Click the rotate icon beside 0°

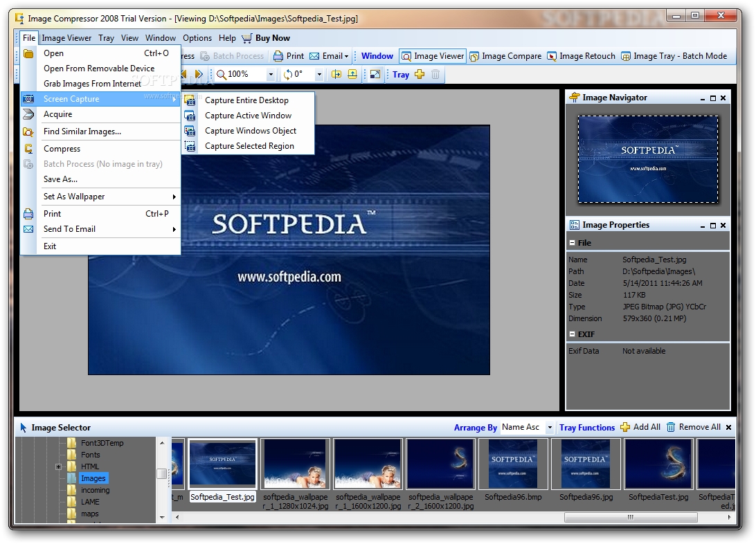click(x=288, y=74)
